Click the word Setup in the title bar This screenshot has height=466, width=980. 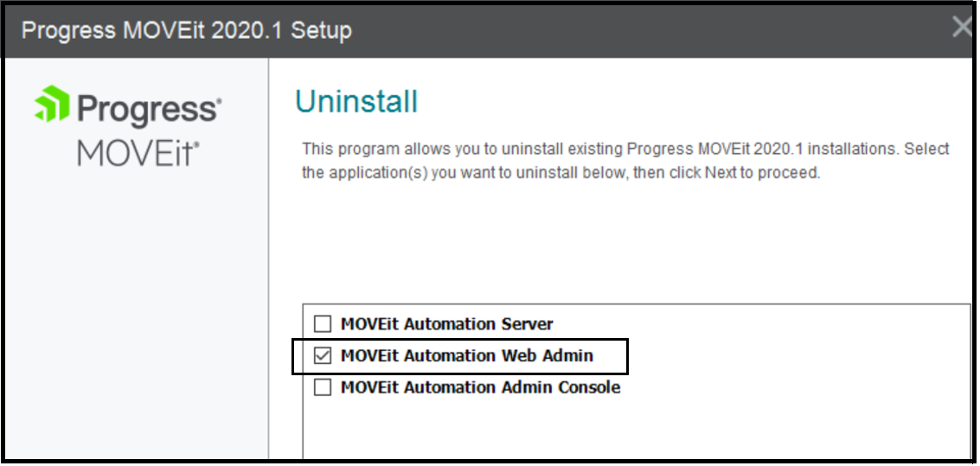point(321,30)
